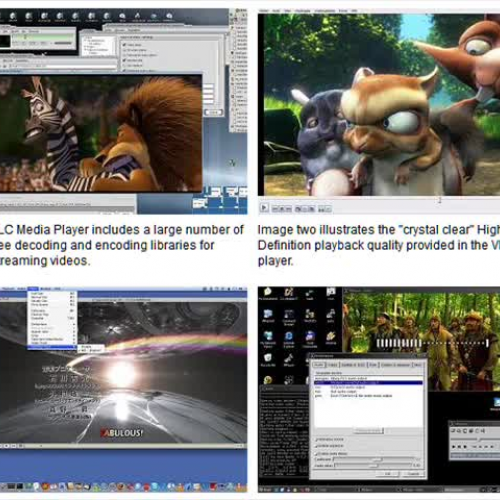Click OK in the Preferences dialog
The height and width of the screenshot is (500, 500).
[x=388, y=474]
